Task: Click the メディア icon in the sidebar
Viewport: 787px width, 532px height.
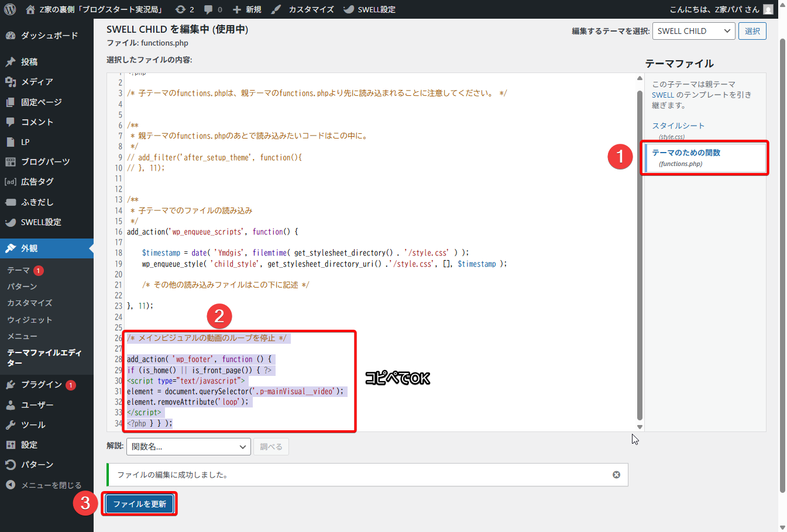Action: [11, 82]
